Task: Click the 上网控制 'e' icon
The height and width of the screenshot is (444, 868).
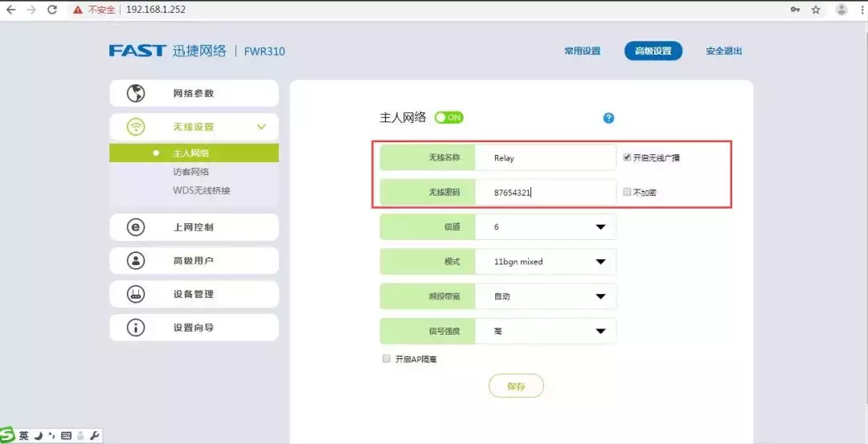Action: (x=136, y=227)
